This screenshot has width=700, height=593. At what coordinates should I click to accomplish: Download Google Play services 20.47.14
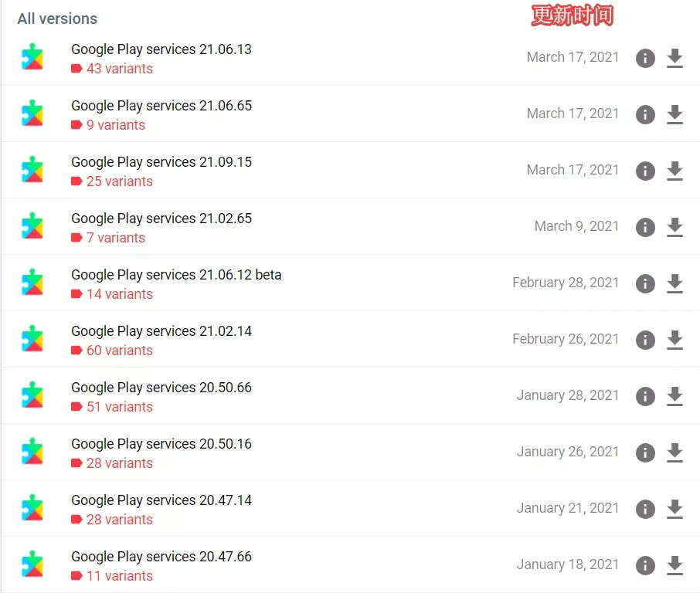point(675,509)
